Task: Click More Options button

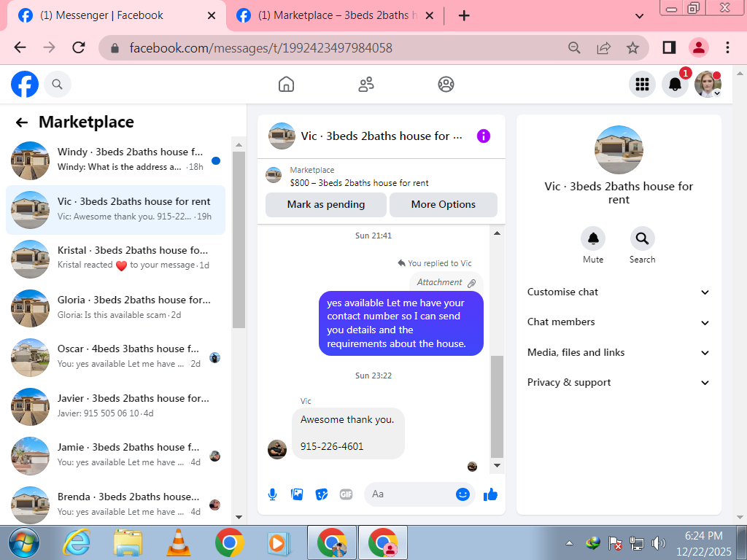Action: [443, 205]
